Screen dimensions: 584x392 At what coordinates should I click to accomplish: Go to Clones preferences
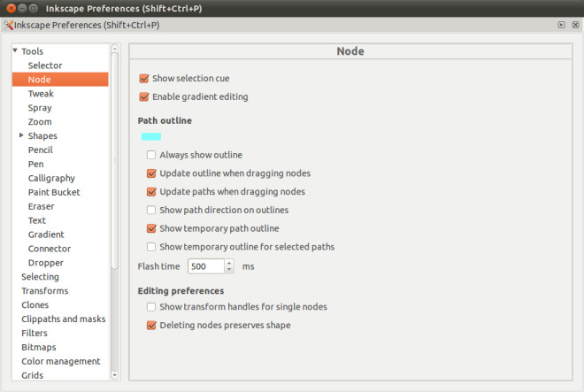35,304
